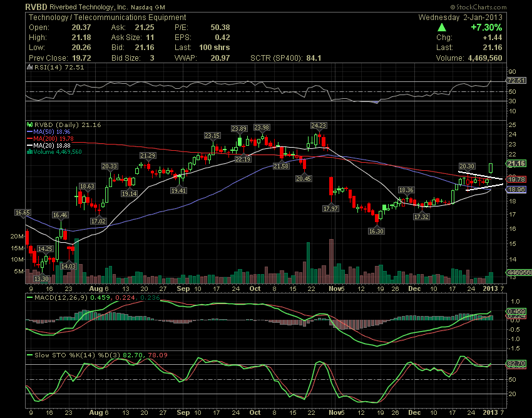Viewport: 532px width, 418px height.
Task: Select Technology / Telecommunications Equipment sector text
Action: 107,18
